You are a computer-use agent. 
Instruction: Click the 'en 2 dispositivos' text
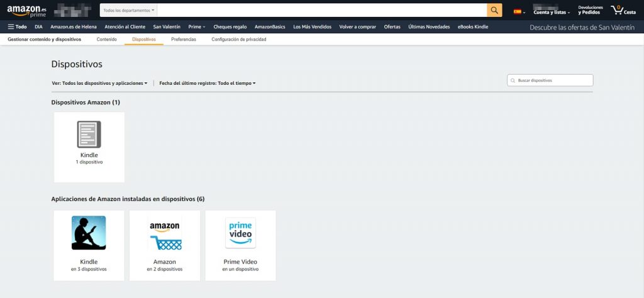tap(165, 269)
